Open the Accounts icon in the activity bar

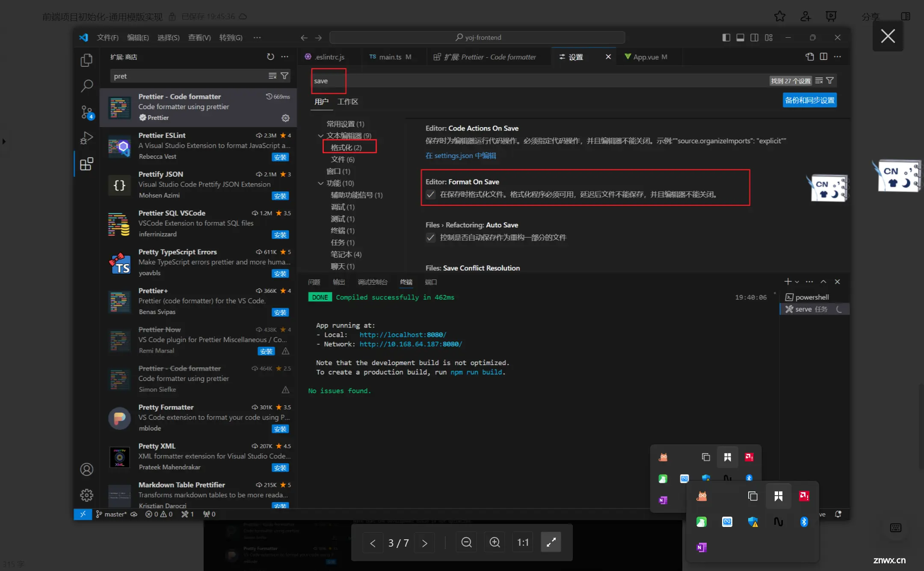click(86, 470)
